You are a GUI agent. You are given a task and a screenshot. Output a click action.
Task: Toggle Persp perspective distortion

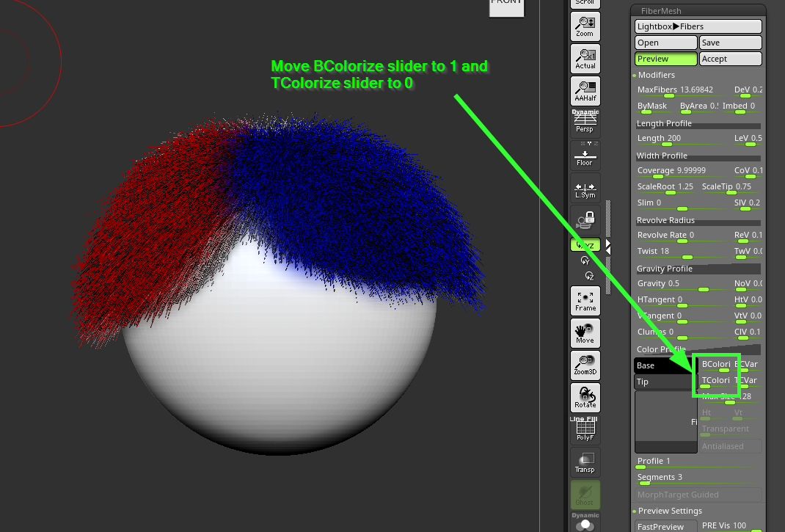[585, 123]
